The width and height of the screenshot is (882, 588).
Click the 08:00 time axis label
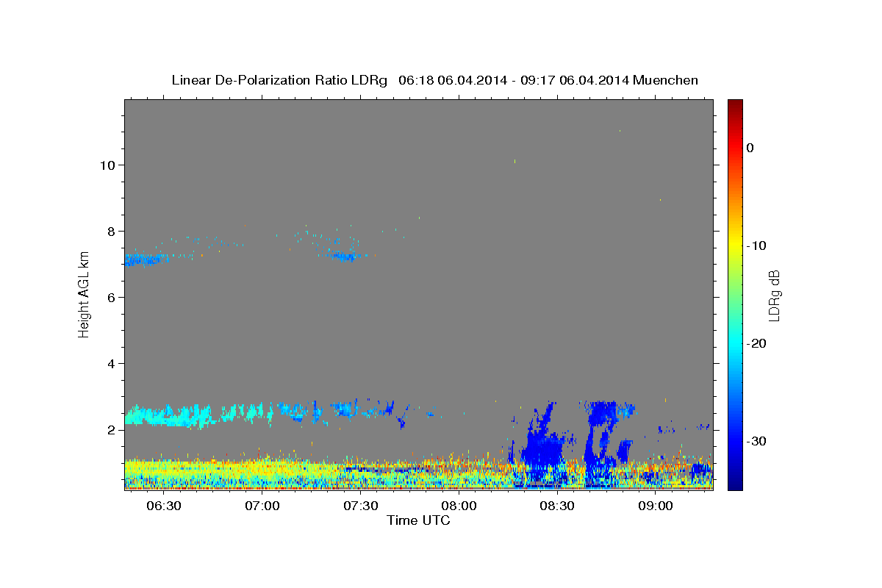pyautogui.click(x=459, y=506)
